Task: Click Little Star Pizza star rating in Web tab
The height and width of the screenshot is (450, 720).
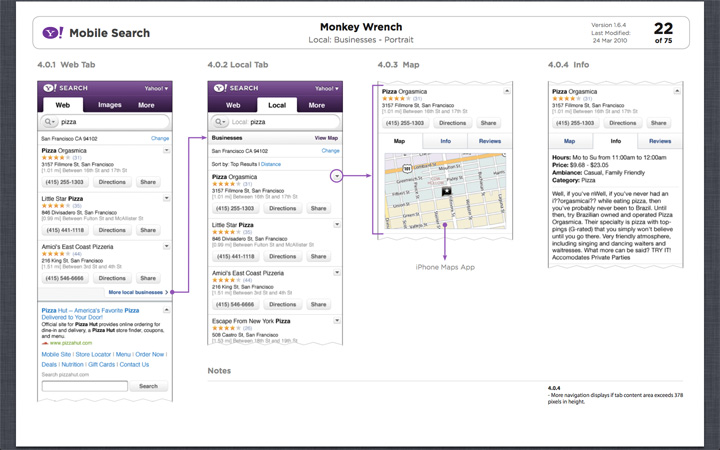Action: tap(52, 205)
